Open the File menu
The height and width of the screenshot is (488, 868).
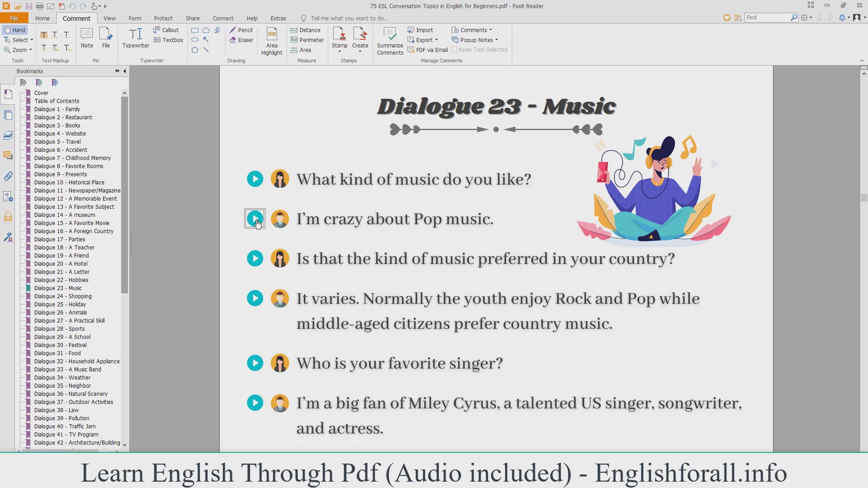click(14, 19)
